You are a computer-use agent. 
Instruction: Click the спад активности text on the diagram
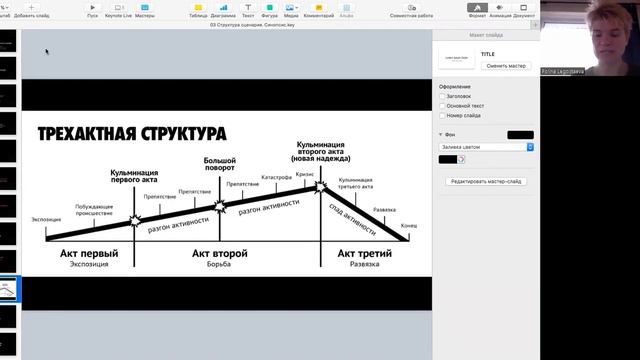(353, 219)
